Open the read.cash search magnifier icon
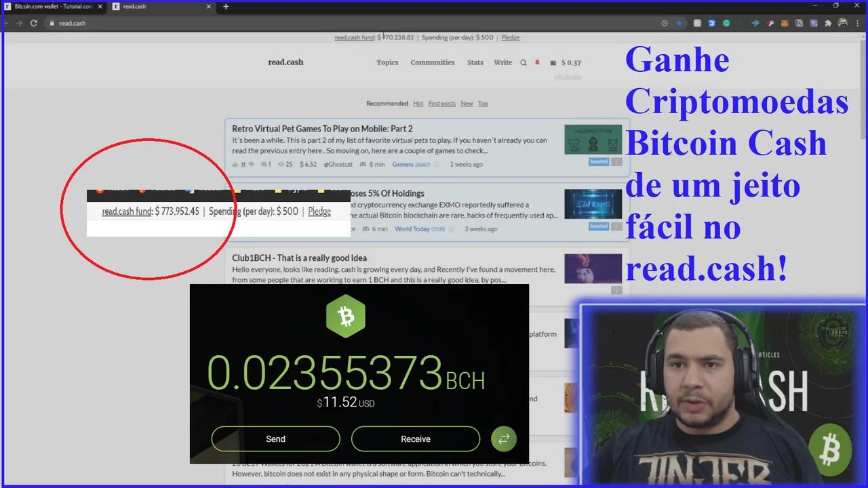The height and width of the screenshot is (488, 868). pyautogui.click(x=523, y=62)
